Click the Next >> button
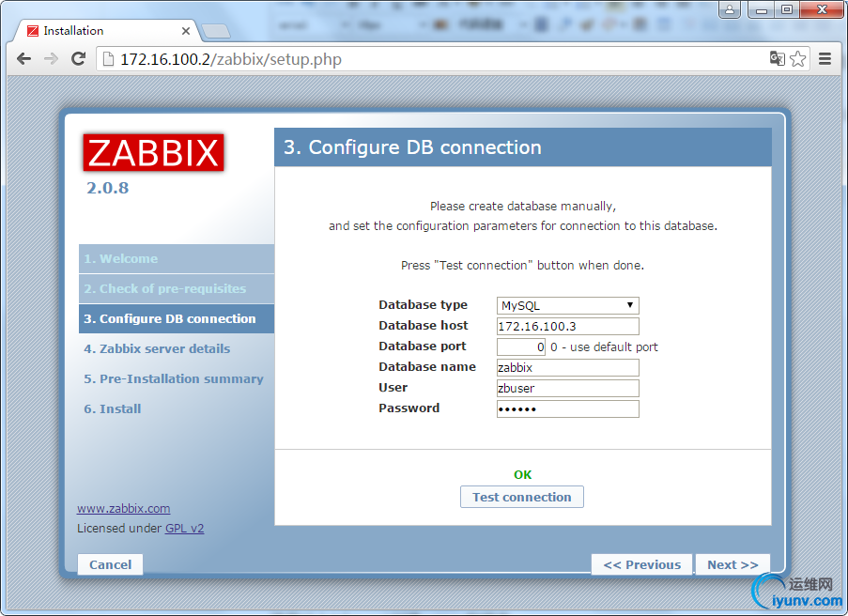 (732, 564)
